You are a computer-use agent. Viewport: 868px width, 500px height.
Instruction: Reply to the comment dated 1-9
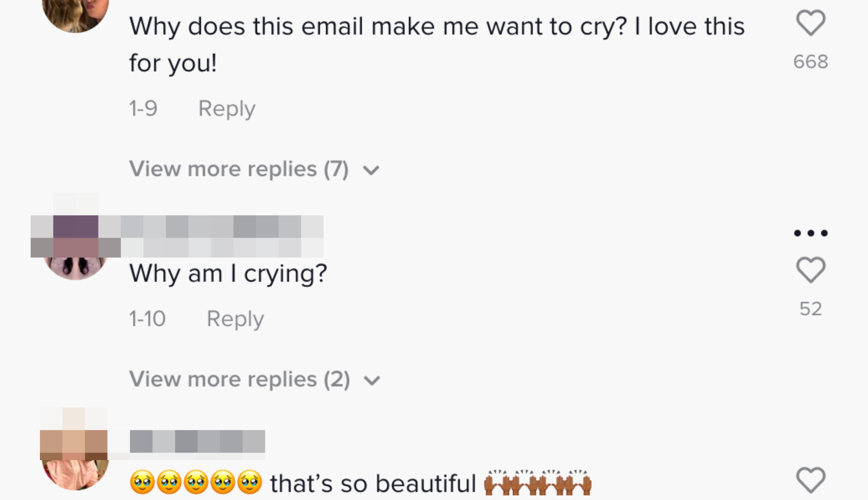(x=227, y=109)
